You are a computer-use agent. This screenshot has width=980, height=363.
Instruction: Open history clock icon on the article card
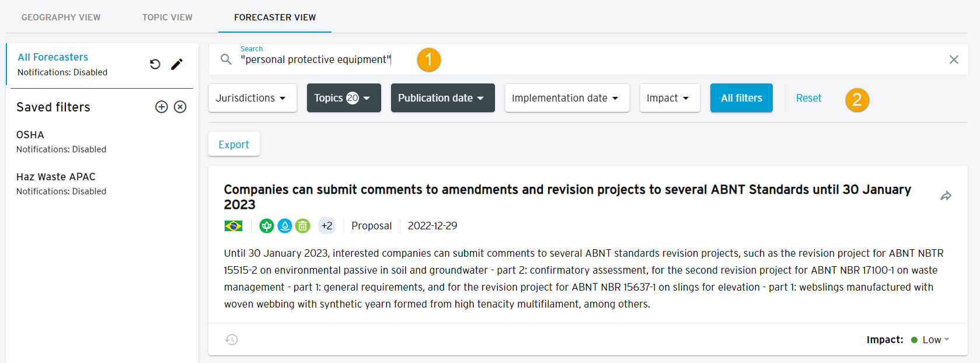pyautogui.click(x=232, y=340)
